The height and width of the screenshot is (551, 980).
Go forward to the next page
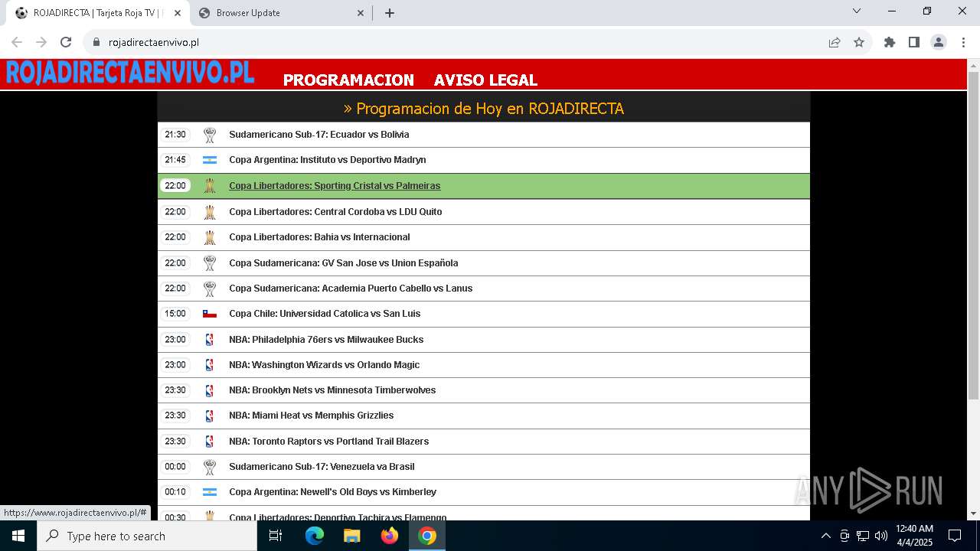(41, 43)
